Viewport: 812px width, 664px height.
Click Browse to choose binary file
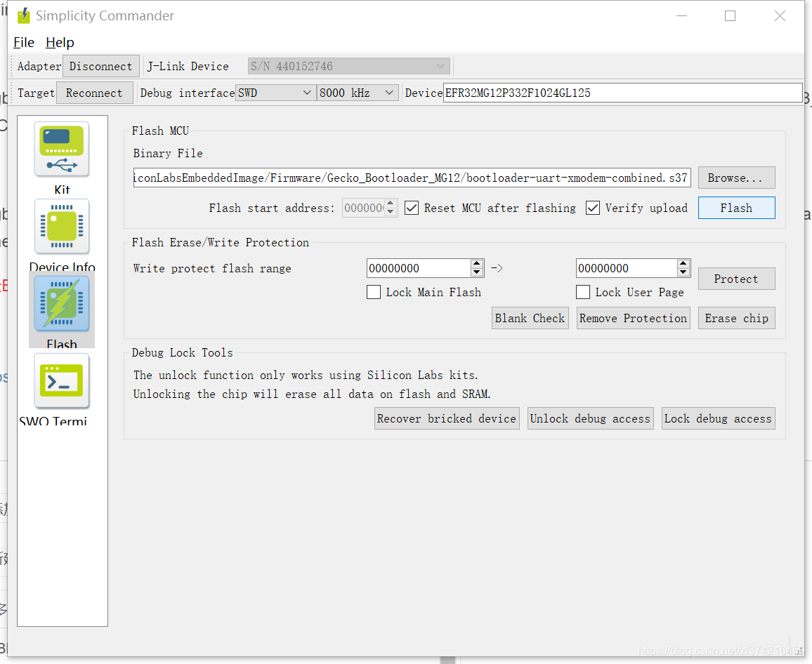(736, 178)
